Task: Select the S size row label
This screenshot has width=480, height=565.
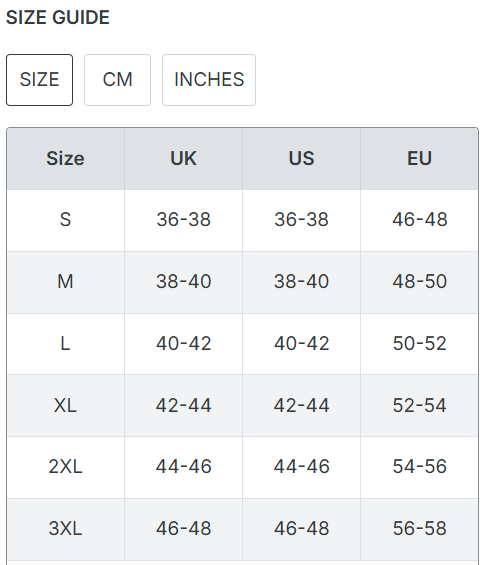Action: tap(66, 219)
